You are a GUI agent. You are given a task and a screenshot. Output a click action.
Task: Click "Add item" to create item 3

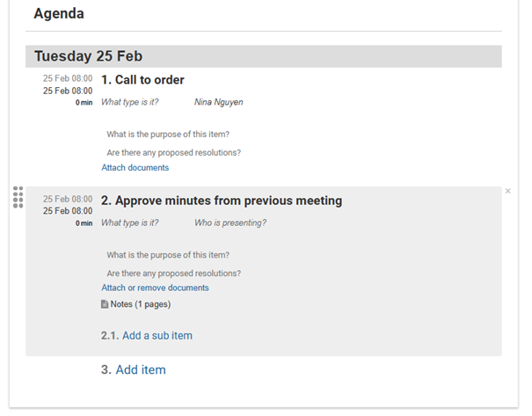point(141,370)
